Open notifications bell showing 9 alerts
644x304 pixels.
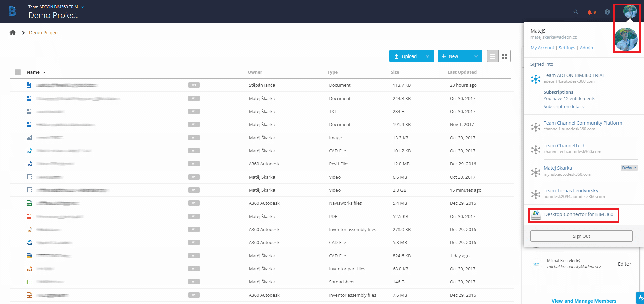click(592, 12)
